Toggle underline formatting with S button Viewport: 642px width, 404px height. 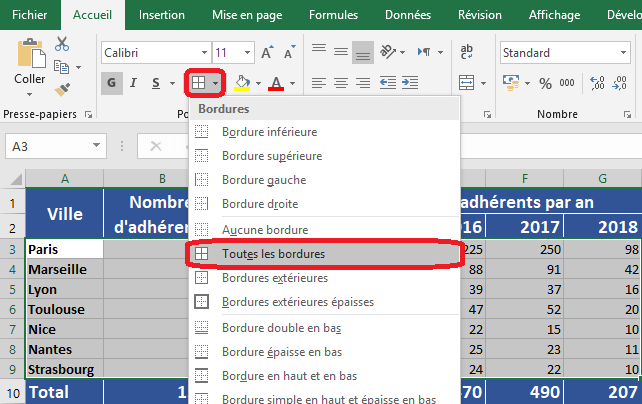pyautogui.click(x=157, y=83)
